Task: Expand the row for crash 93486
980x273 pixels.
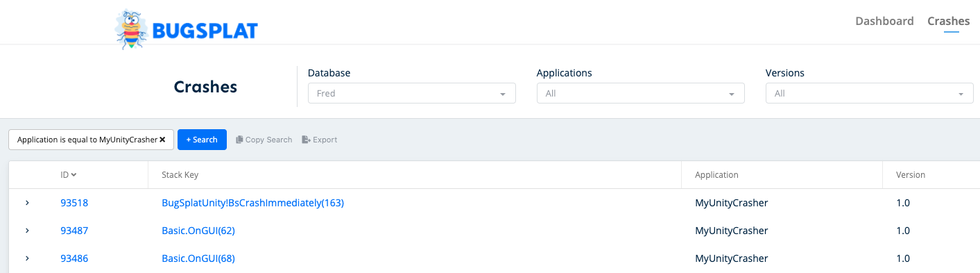Action: [27, 258]
